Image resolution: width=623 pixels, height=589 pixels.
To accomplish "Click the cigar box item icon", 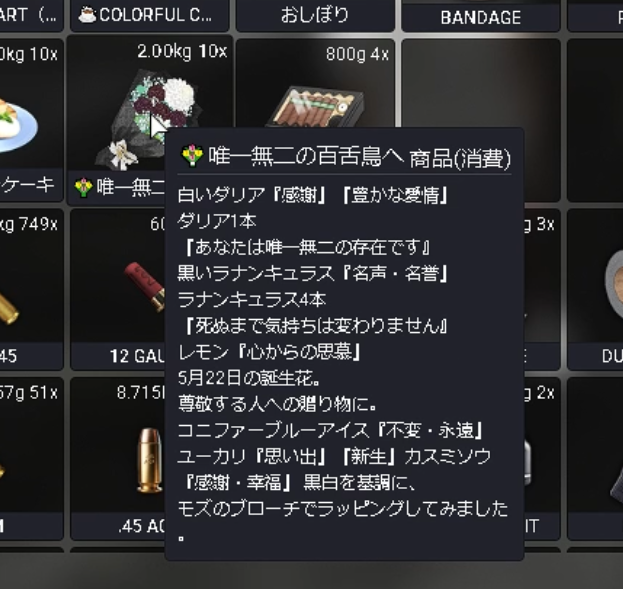I will [x=317, y=107].
